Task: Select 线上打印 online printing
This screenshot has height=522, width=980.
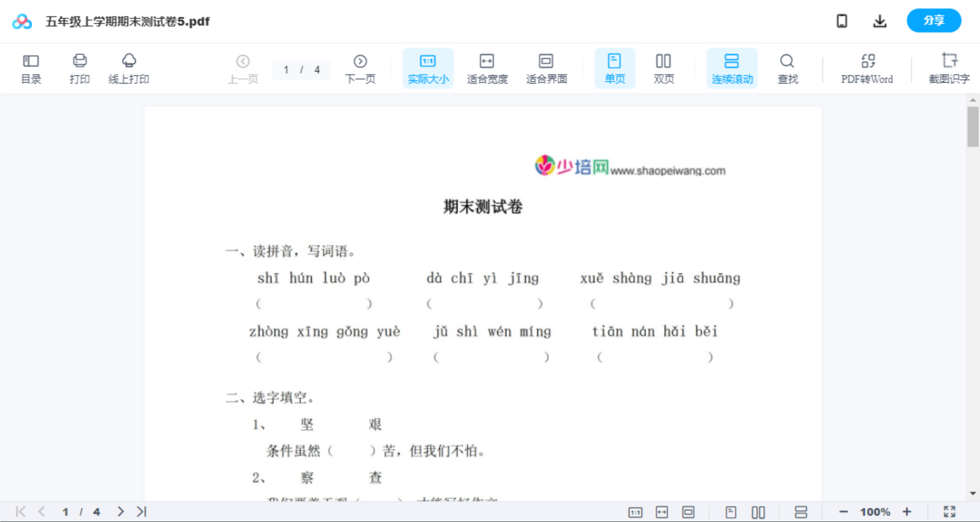Action: (x=129, y=68)
